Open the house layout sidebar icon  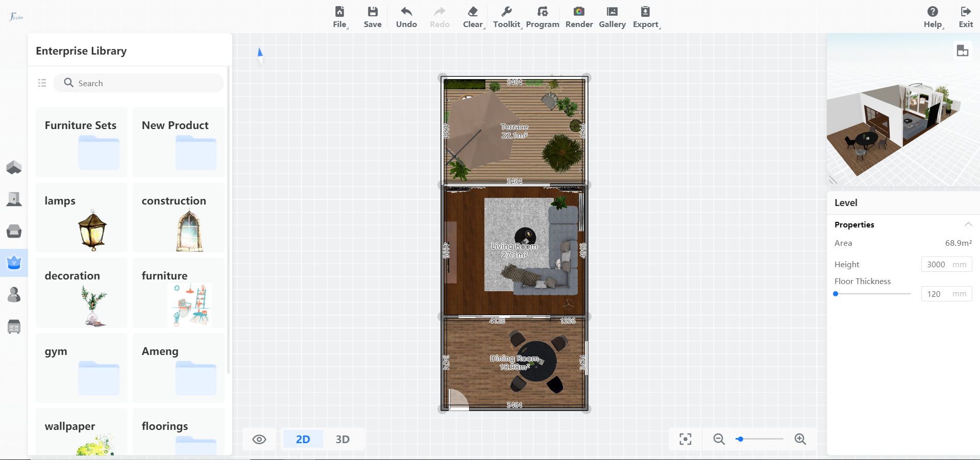(x=14, y=167)
